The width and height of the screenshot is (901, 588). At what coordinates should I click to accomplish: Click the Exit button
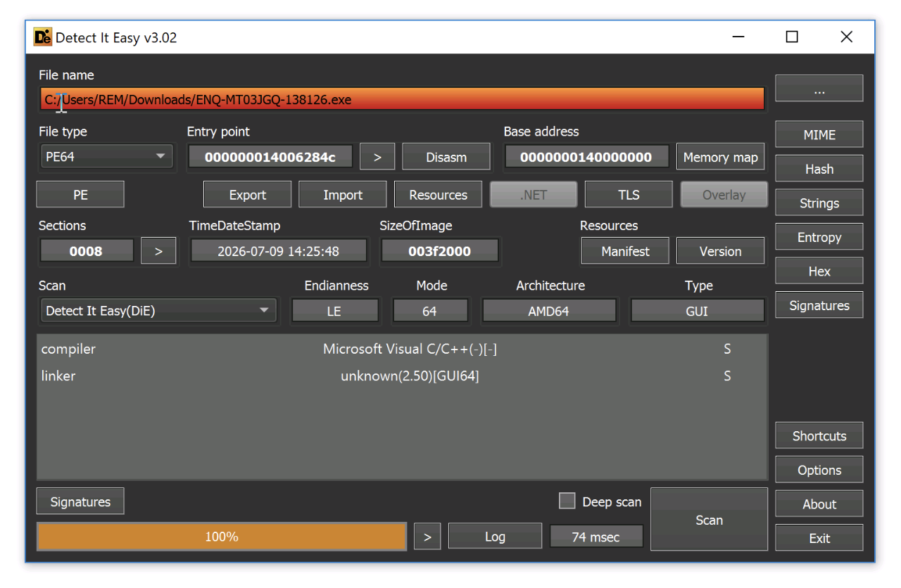point(819,538)
